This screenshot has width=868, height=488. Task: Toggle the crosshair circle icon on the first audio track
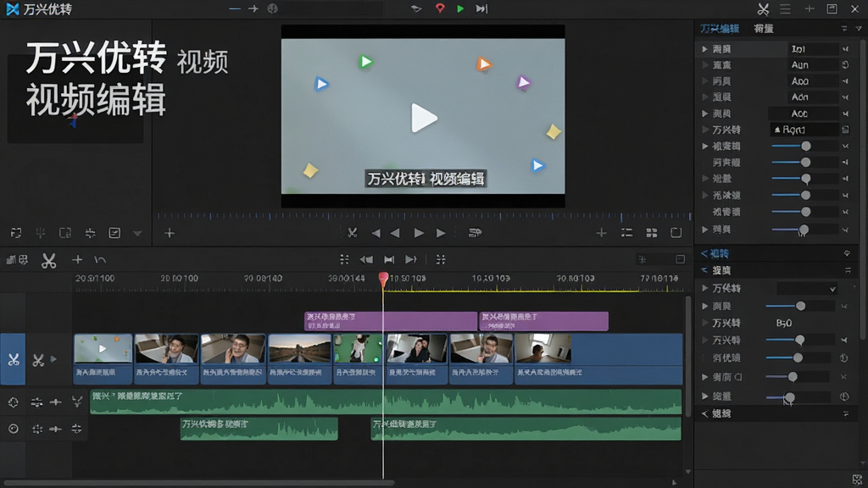click(x=14, y=402)
